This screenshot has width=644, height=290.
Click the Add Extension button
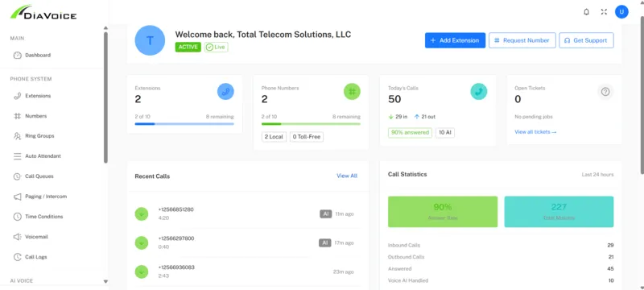[x=455, y=40]
